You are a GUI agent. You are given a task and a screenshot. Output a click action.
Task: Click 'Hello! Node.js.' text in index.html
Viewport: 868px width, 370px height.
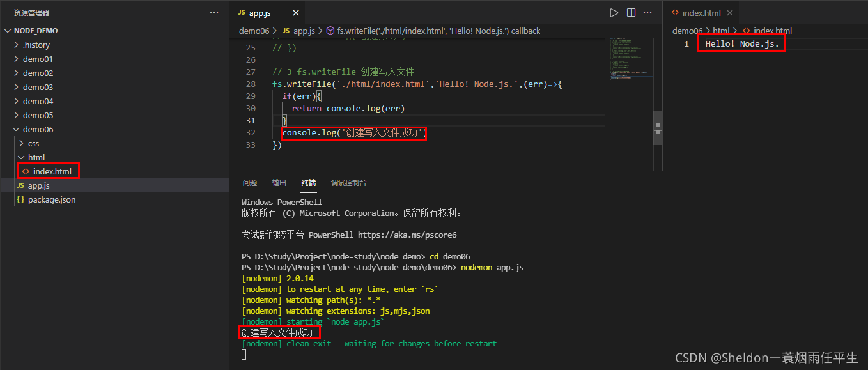click(x=742, y=43)
